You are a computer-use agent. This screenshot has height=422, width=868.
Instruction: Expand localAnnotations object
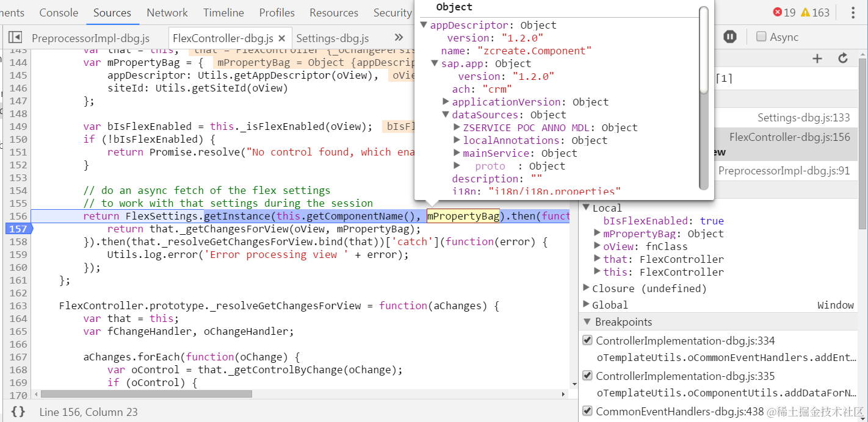click(457, 140)
